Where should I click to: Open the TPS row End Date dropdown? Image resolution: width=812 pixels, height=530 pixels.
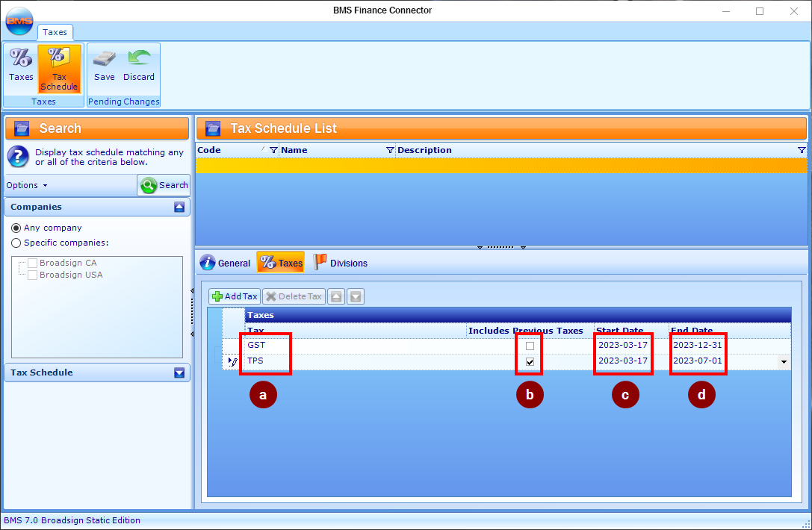[784, 362]
